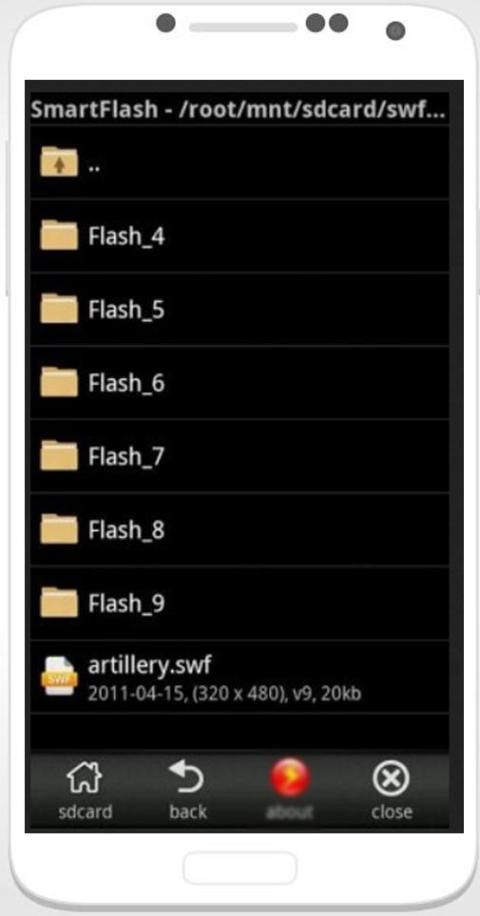This screenshot has width=480, height=916.
Task: Select the Flash_6 folder name
Action: pos(126,383)
